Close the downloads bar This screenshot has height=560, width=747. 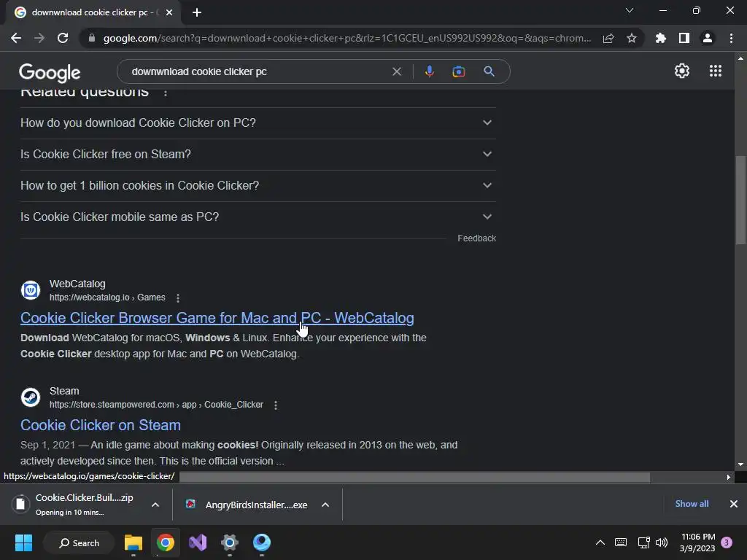coord(734,504)
